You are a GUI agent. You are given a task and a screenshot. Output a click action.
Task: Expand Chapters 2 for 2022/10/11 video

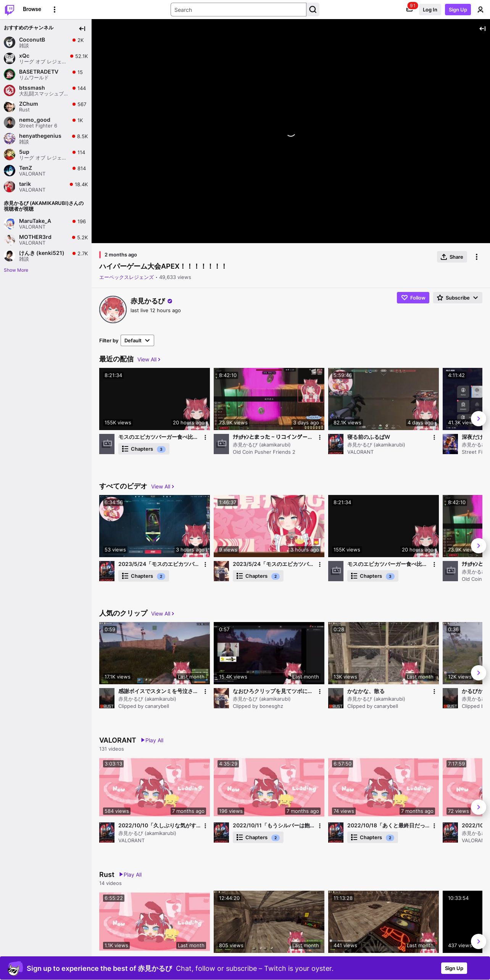(x=258, y=838)
